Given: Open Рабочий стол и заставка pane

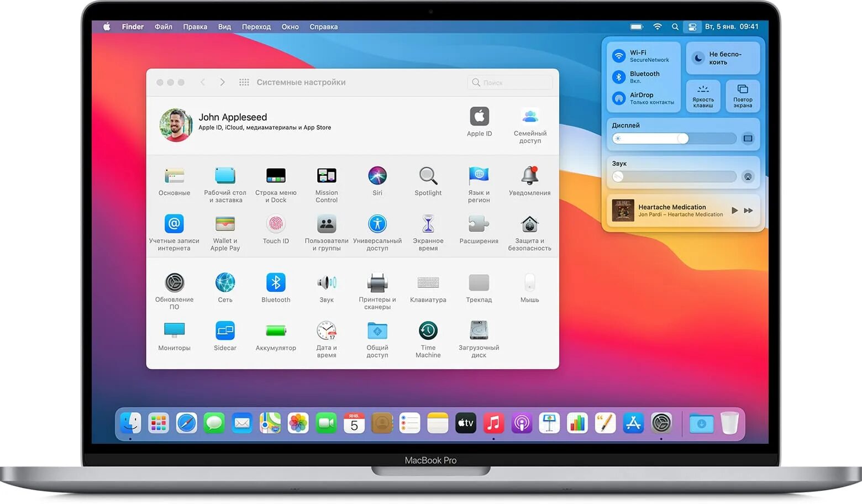Looking at the screenshot, I should [225, 176].
